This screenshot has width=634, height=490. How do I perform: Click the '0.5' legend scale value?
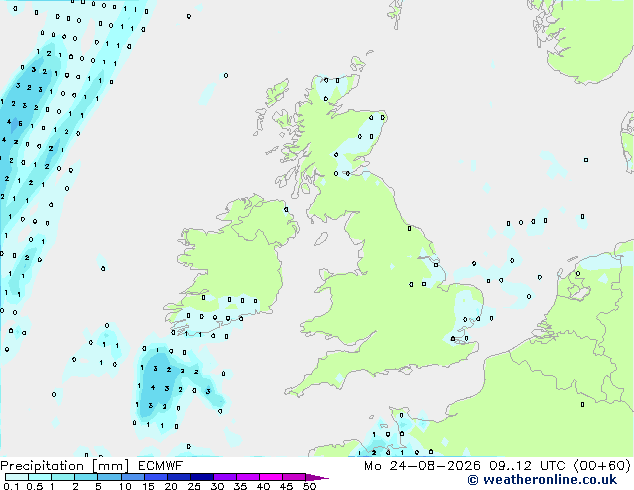pos(35,486)
